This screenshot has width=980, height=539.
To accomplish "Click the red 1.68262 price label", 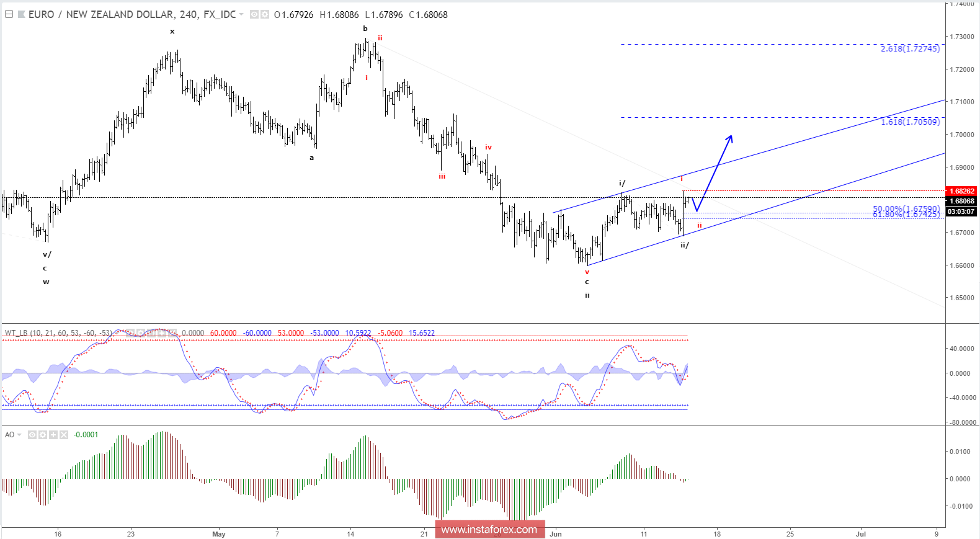I will pyautogui.click(x=961, y=191).
